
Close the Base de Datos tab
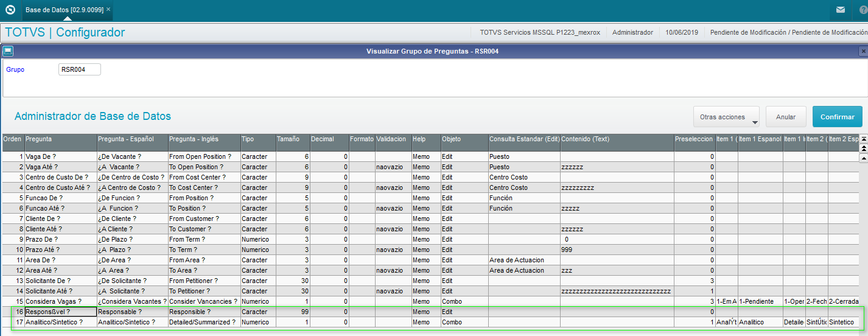click(108, 10)
